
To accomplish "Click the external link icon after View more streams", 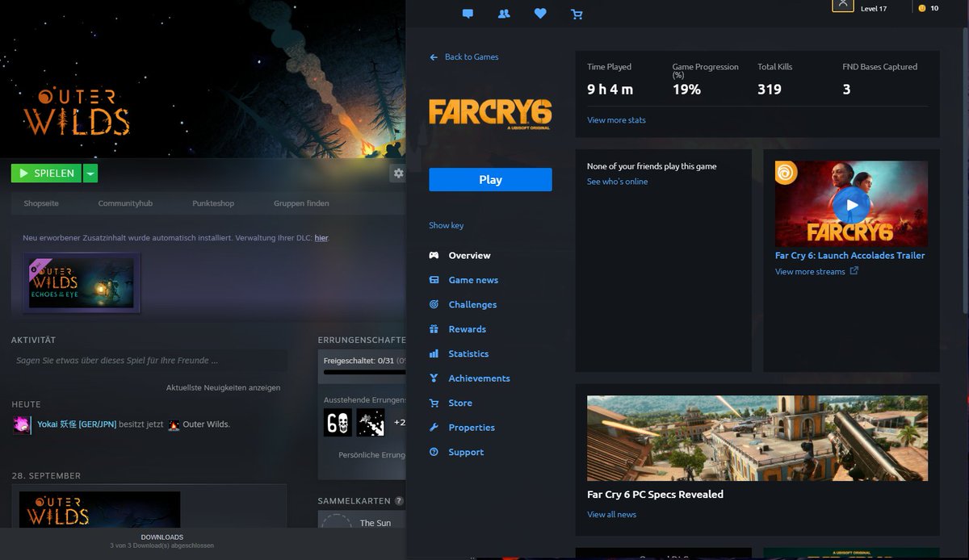I will click(854, 271).
